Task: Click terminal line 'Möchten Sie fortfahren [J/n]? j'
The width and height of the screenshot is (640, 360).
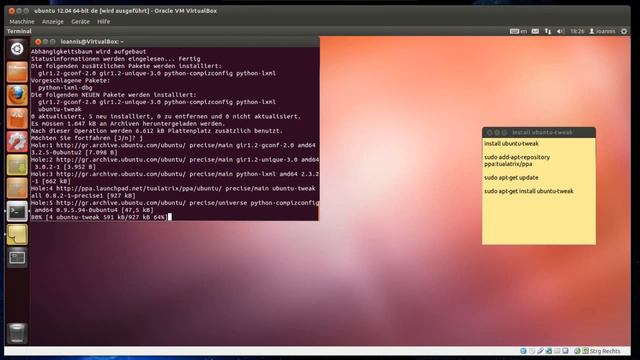Action: tap(87, 138)
